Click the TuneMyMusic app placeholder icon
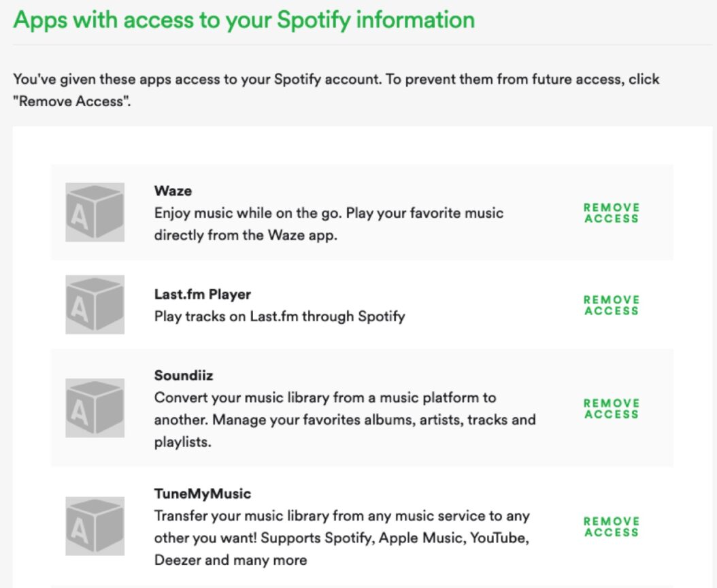The height and width of the screenshot is (588, 717). pyautogui.click(x=95, y=526)
